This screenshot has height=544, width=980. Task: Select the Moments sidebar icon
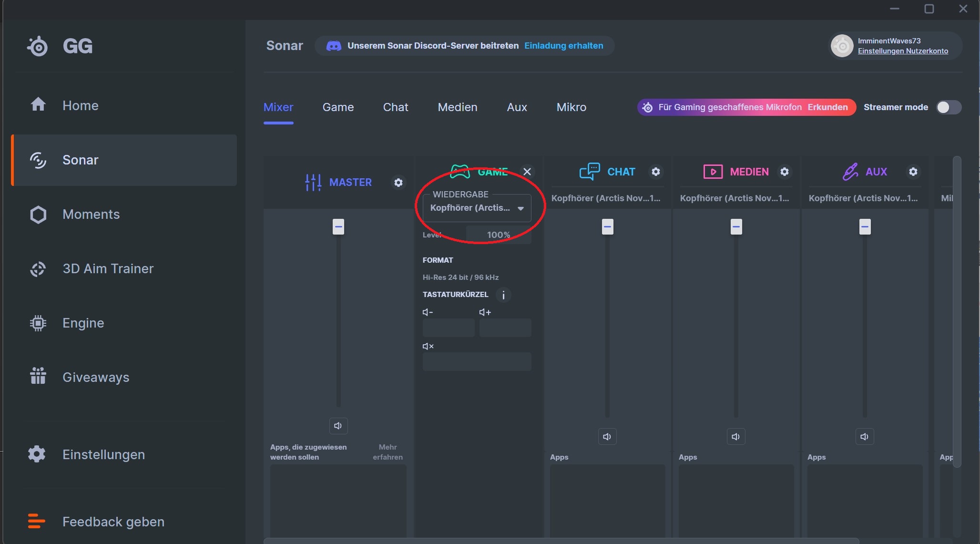(38, 215)
